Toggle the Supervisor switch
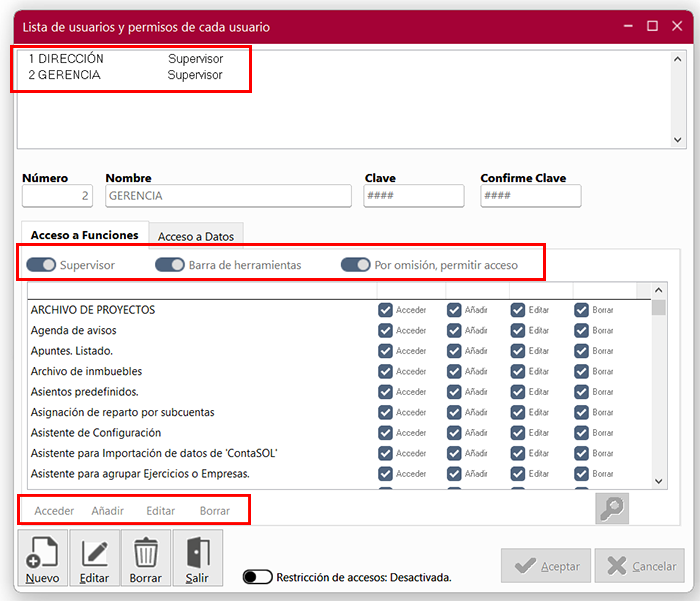 tap(41, 265)
